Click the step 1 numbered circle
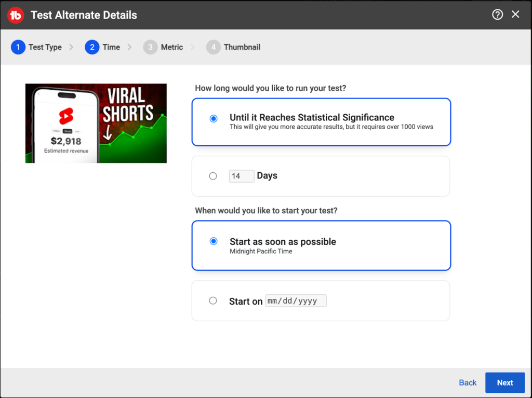Screen dimensions: 532x398 pos(18,47)
